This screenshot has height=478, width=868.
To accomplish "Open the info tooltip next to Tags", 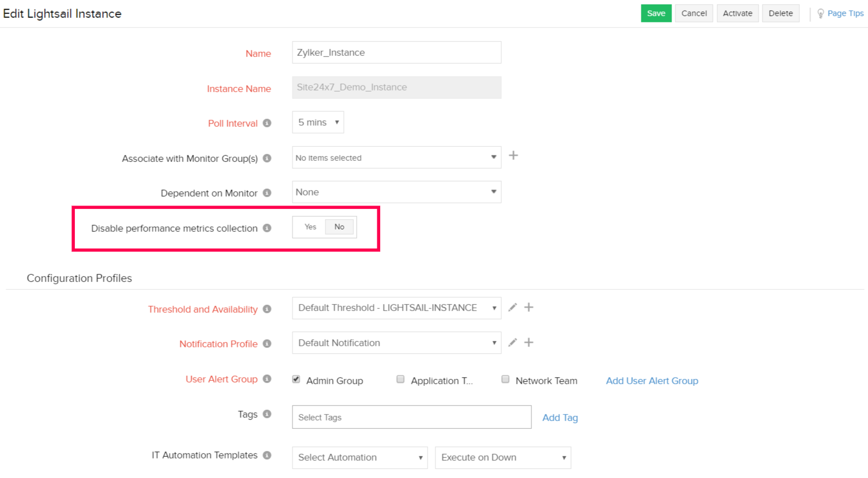I will tap(267, 414).
